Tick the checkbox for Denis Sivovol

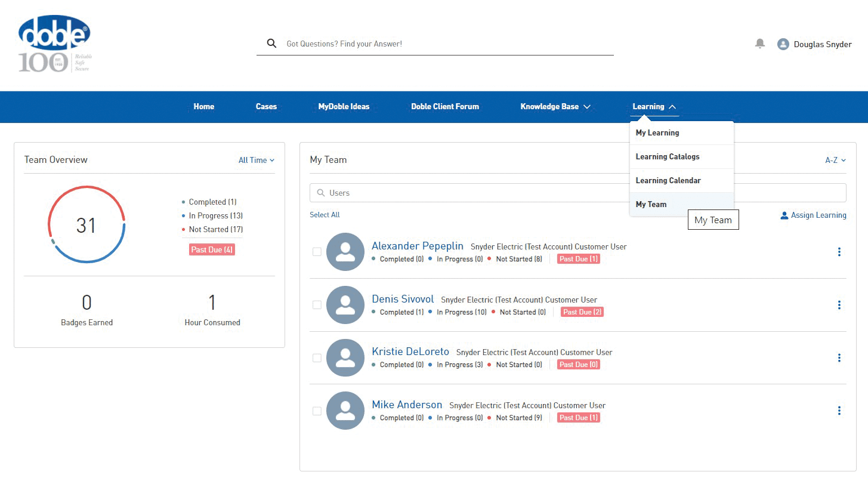coord(317,305)
